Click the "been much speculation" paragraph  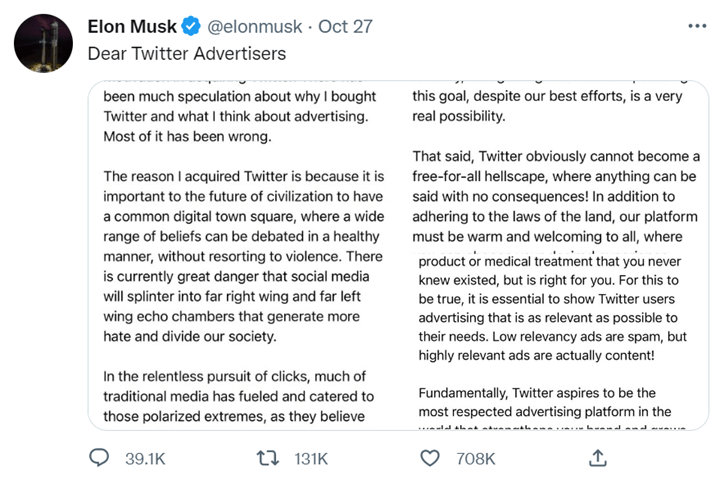[240, 116]
